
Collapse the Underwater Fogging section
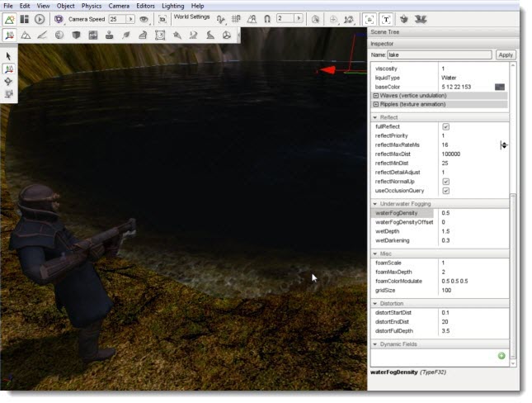[x=375, y=204]
